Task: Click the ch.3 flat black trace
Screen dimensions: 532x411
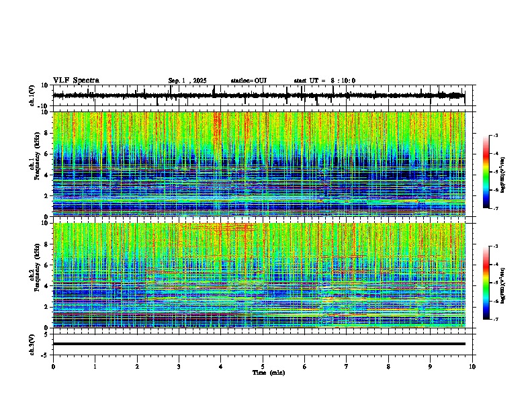Action: pyautogui.click(x=259, y=344)
